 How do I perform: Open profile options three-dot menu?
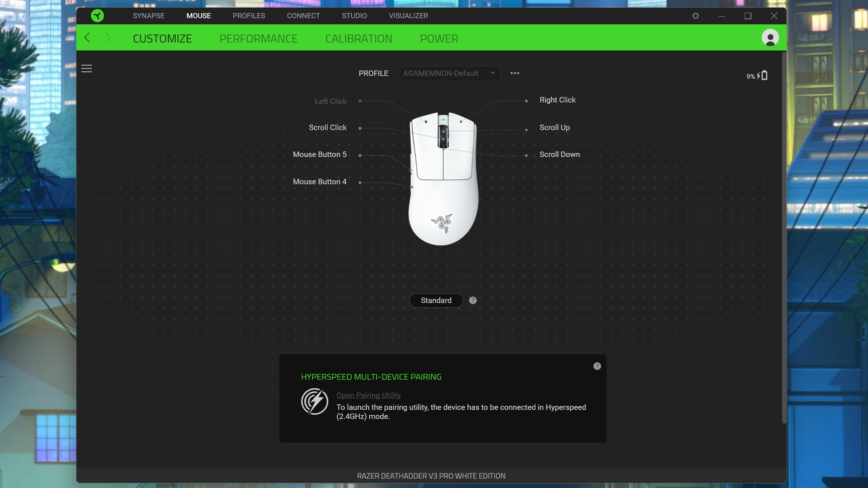click(514, 73)
